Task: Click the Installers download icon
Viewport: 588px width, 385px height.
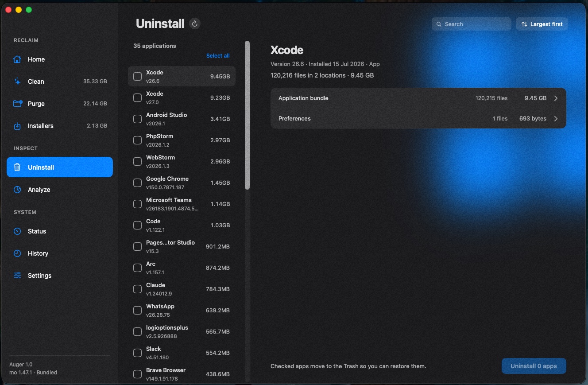Action: coord(17,126)
